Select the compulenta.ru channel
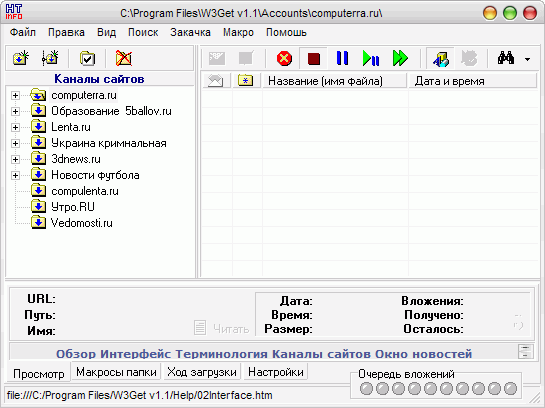Screen dimensions: 545x408 click(x=85, y=191)
